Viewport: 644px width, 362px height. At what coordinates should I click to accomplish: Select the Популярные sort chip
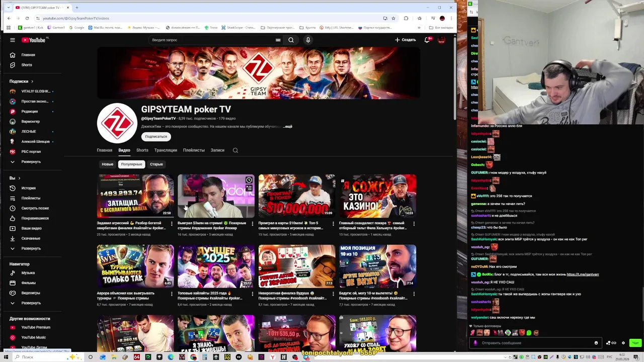[131, 164]
